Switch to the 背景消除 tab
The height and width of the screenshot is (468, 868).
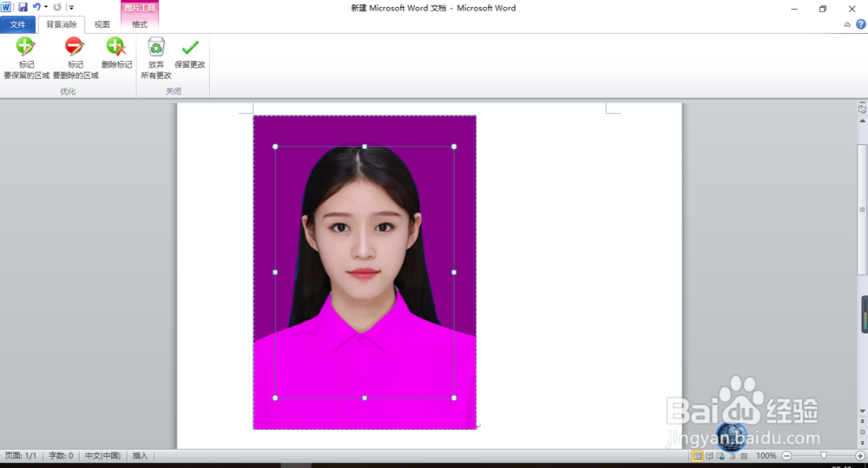coord(62,24)
